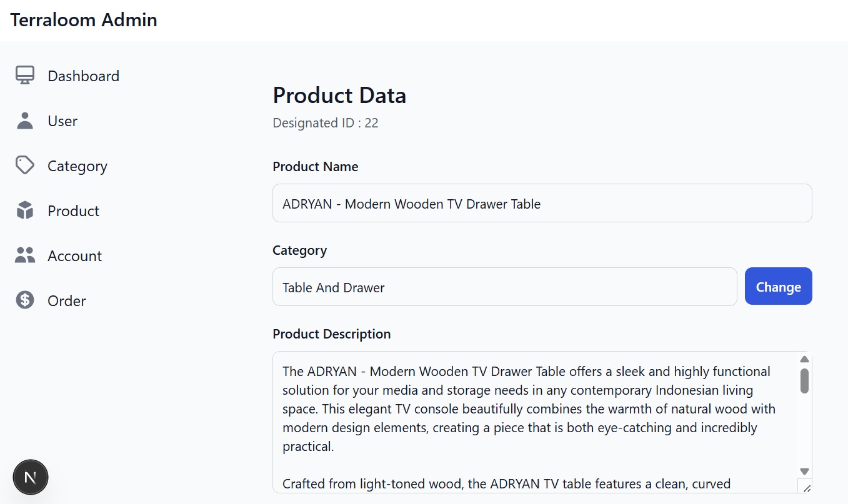Viewport: 848px width, 504px height.
Task: Go to the User menu label
Action: pos(62,121)
